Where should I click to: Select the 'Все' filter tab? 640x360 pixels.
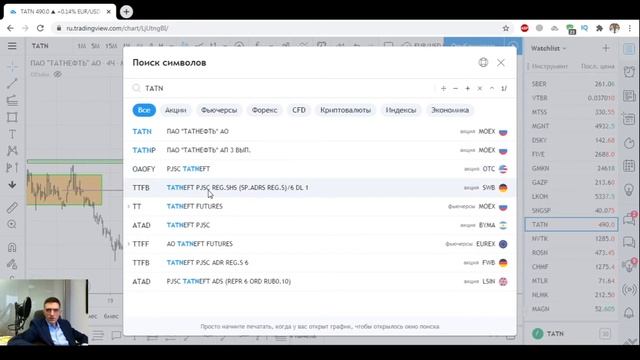[x=144, y=110]
